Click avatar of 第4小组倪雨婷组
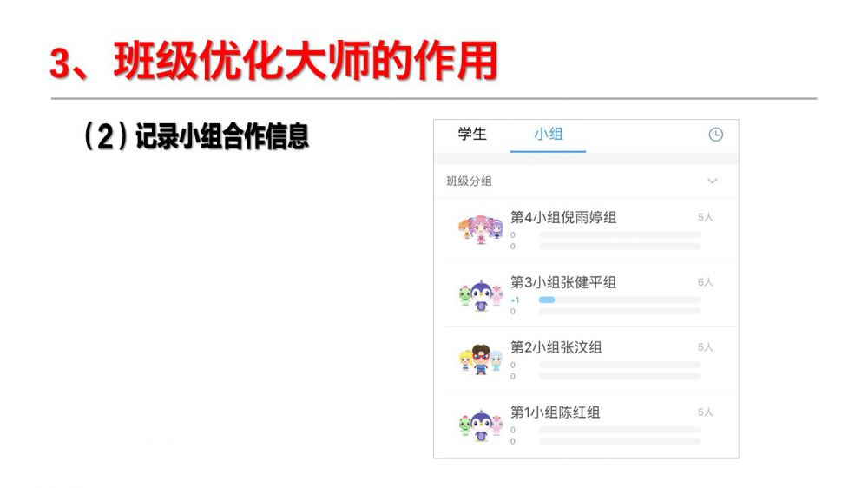This screenshot has height=488, width=868. point(481,229)
